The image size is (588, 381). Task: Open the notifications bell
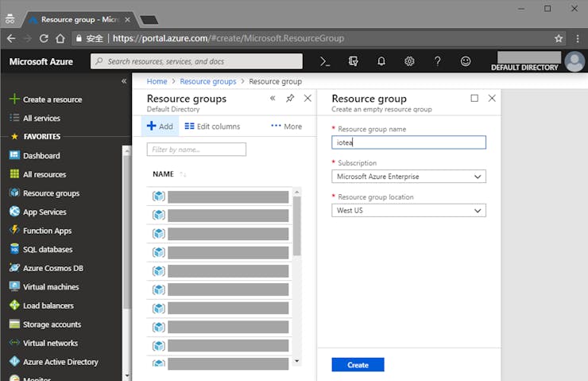click(x=381, y=61)
